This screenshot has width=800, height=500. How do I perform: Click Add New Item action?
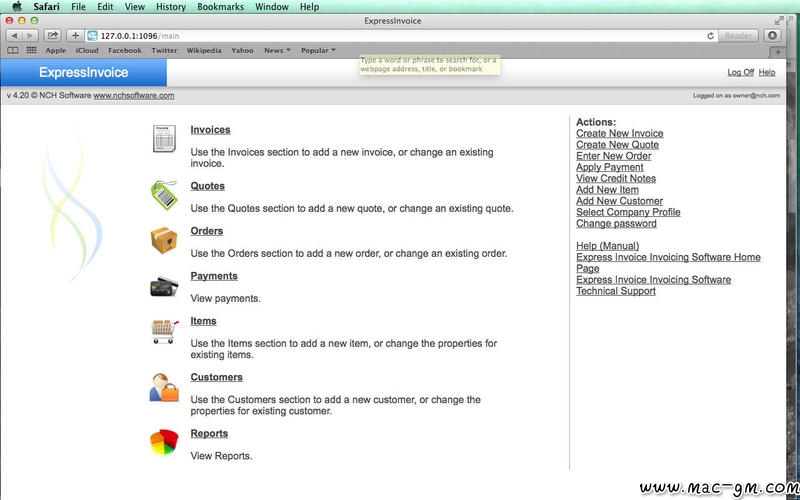(x=607, y=189)
